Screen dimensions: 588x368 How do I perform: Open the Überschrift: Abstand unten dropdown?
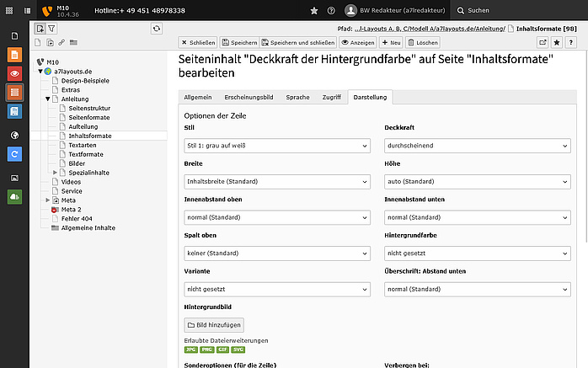[x=478, y=290]
